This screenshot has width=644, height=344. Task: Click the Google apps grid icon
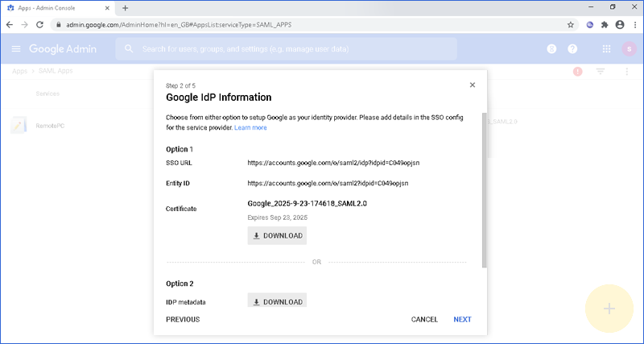coord(606,49)
